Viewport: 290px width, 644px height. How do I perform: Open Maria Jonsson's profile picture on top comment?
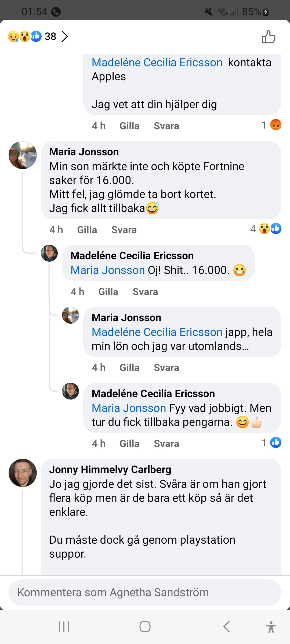click(23, 155)
